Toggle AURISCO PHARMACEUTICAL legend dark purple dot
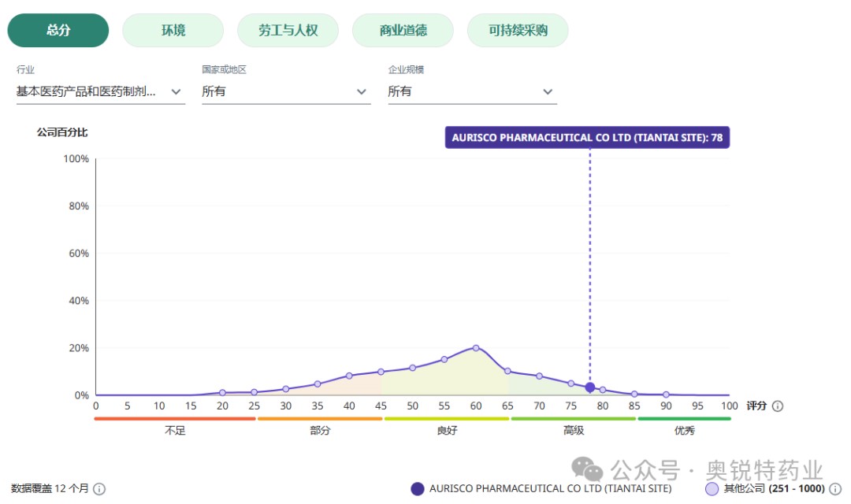This screenshot has height=504, width=851. point(418,489)
